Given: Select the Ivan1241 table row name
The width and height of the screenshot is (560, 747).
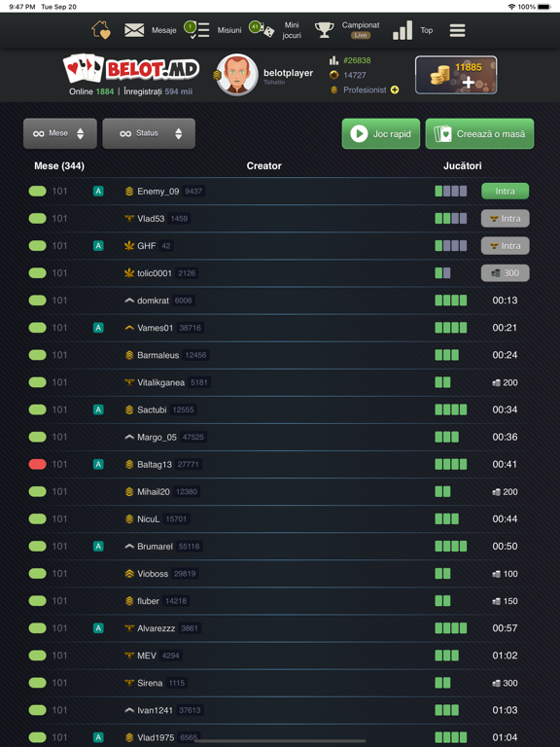Looking at the screenshot, I should (155, 710).
